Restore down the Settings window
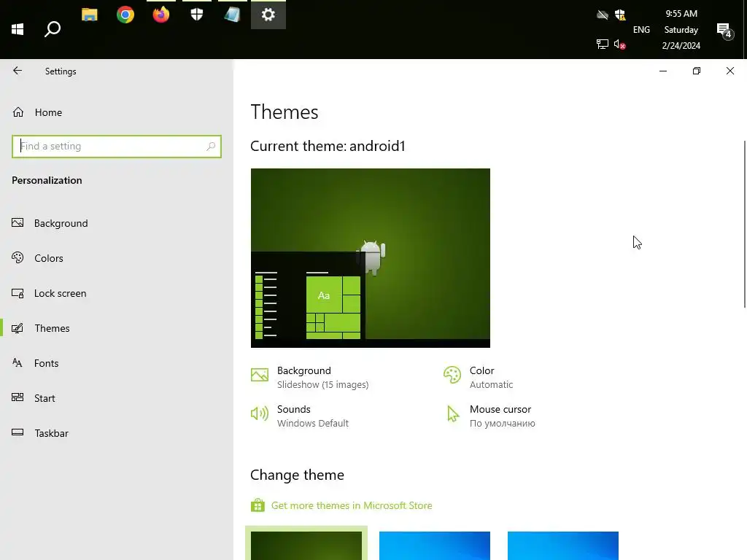 (697, 71)
